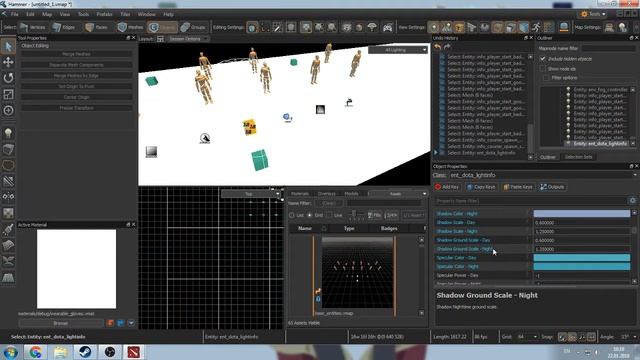This screenshot has width=640, height=360.
Task: Switch to the Selection Sets tab
Action: click(x=578, y=157)
